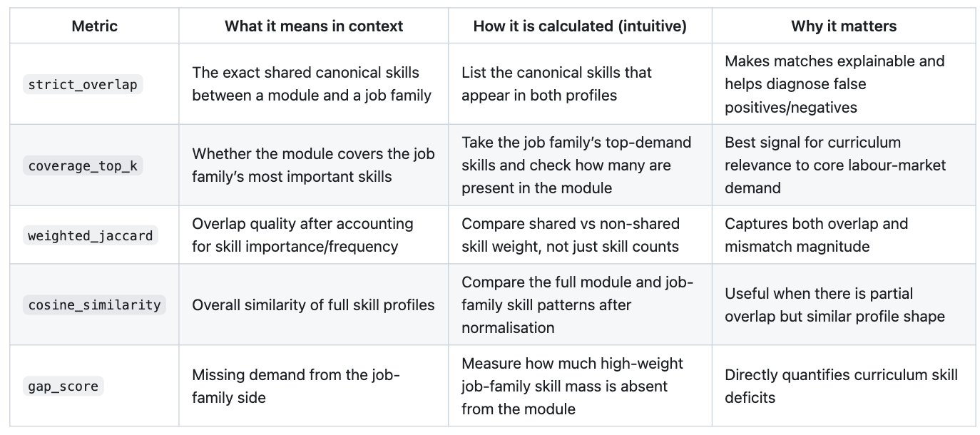Click the gap_score code label
Viewport: 980px width, 435px height.
point(63,387)
